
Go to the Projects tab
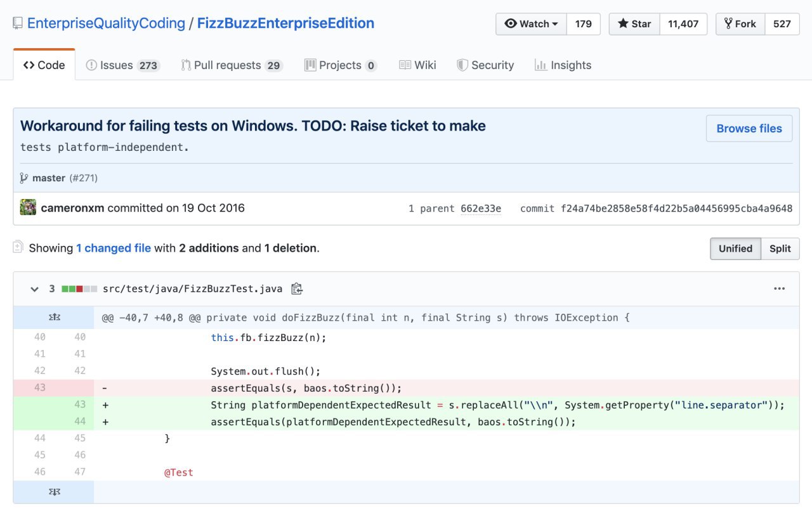coord(341,65)
